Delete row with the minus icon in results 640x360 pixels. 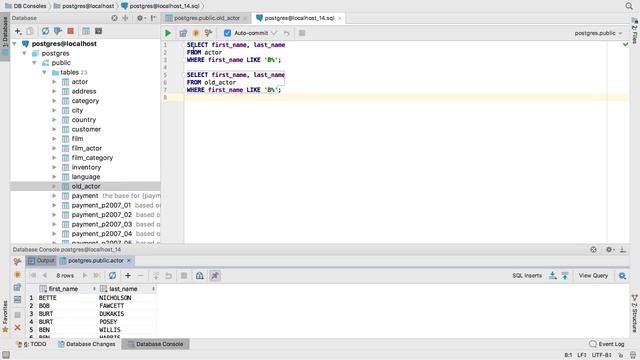coord(140,276)
